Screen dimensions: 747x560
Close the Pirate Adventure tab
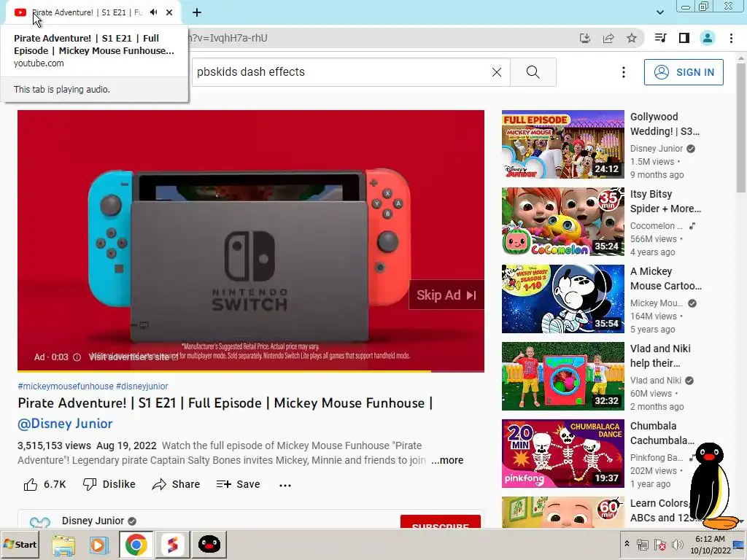click(169, 12)
